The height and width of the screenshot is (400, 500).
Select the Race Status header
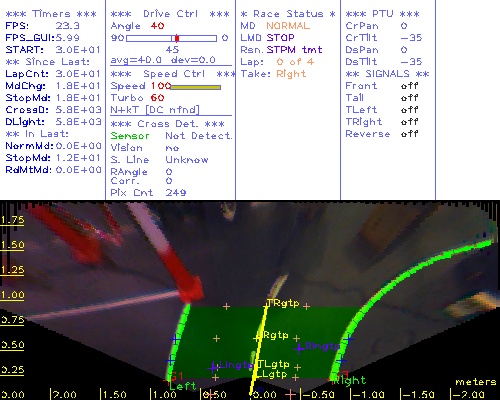(288, 14)
